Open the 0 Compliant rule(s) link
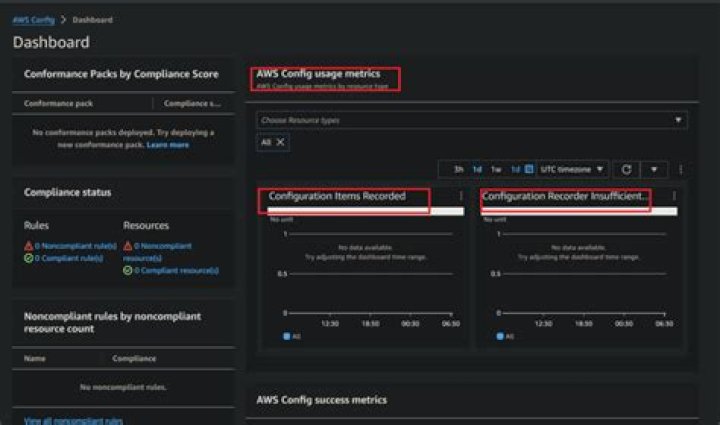The image size is (720, 425). pos(69,258)
